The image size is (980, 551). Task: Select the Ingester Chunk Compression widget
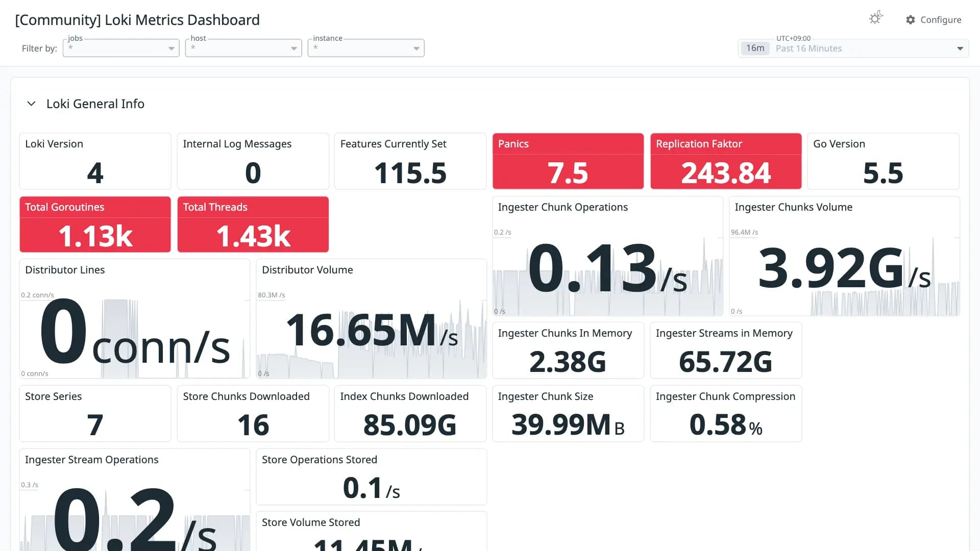point(726,414)
